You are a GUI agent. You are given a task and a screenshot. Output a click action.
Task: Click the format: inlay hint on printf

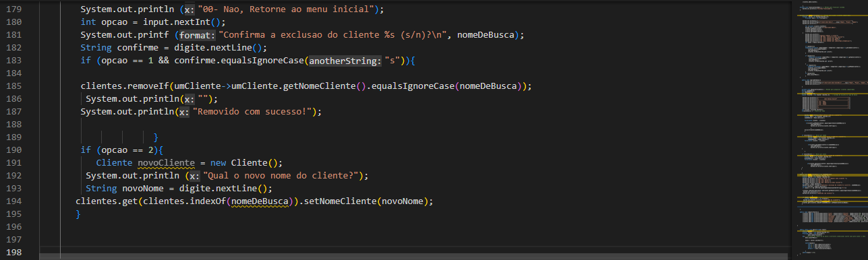pyautogui.click(x=197, y=35)
